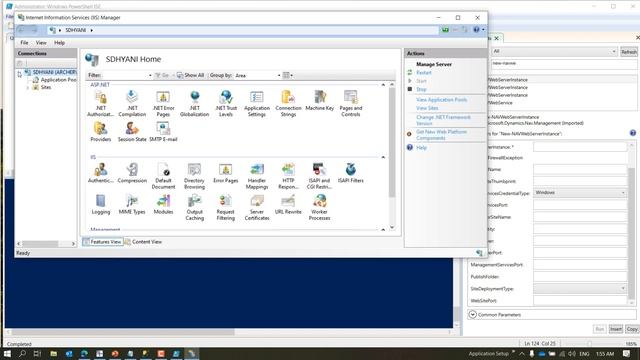Open .NET Trust Levels feature
Viewport: 640px width, 360px height.
[226, 104]
